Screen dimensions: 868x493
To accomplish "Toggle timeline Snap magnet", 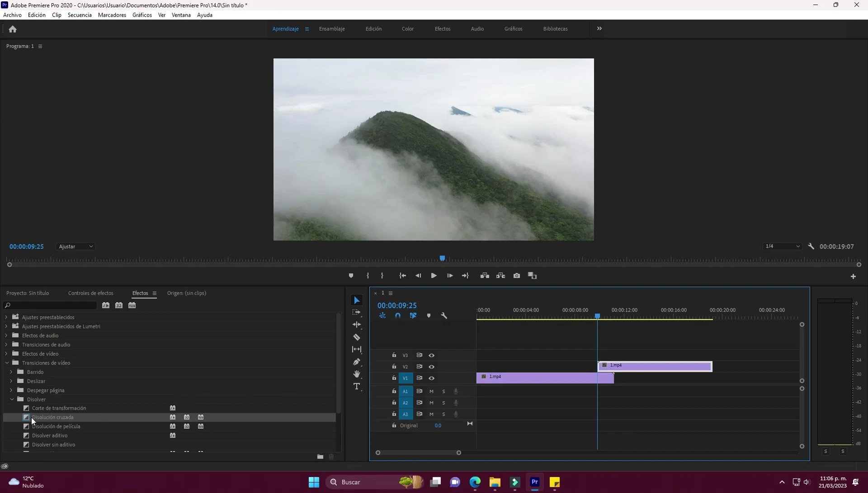I will (x=398, y=316).
